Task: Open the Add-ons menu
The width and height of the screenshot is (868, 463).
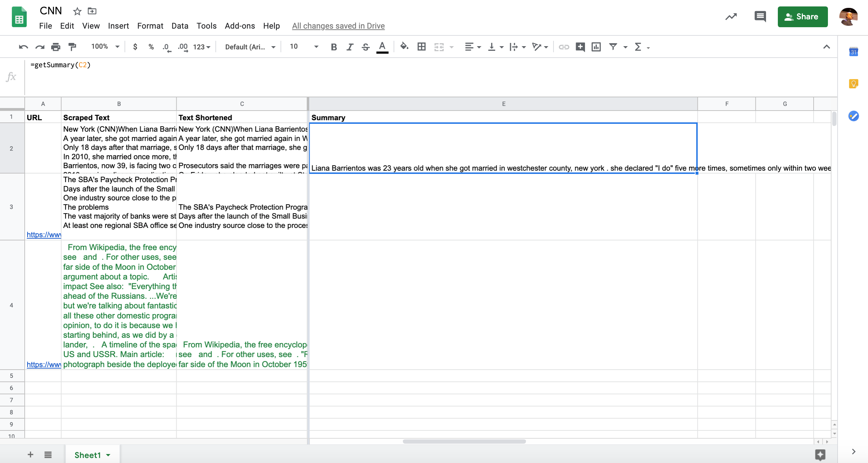Action: pyautogui.click(x=239, y=26)
